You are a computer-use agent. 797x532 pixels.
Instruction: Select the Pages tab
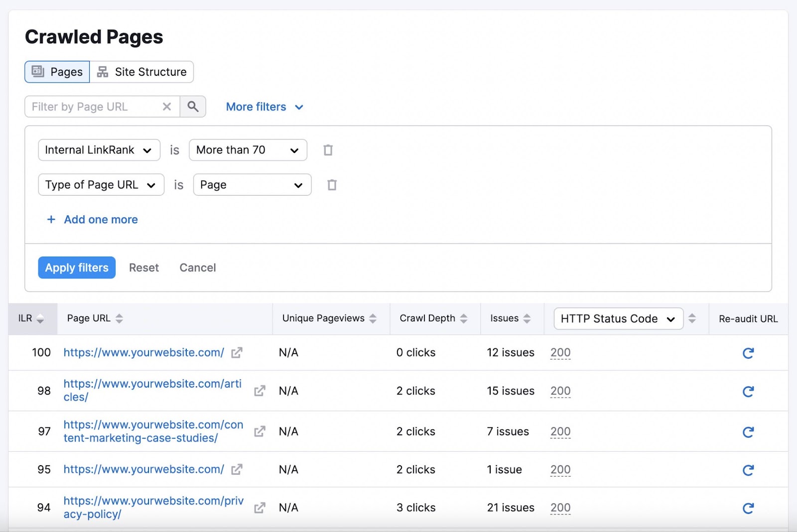pos(56,71)
